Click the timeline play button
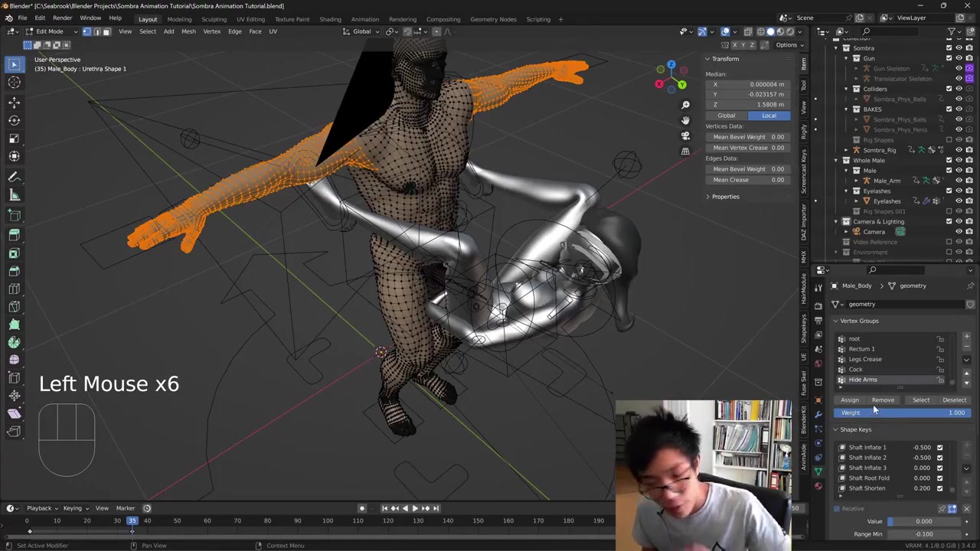 (x=415, y=508)
